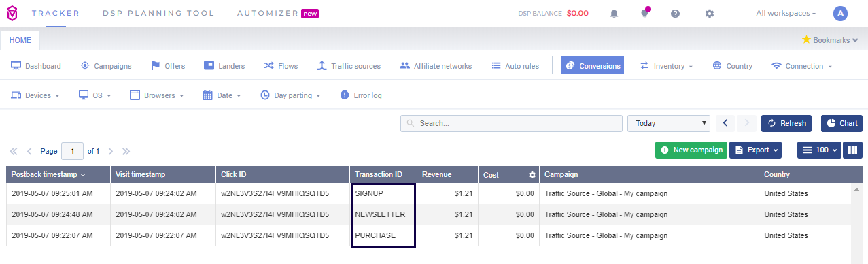Click the cost column gear icon
This screenshot has height=264, width=868.
[532, 175]
